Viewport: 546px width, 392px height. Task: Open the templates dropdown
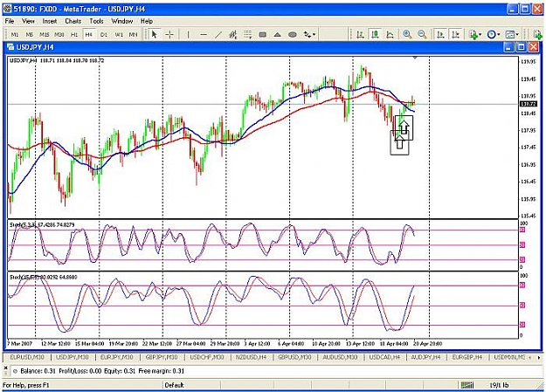coord(512,34)
